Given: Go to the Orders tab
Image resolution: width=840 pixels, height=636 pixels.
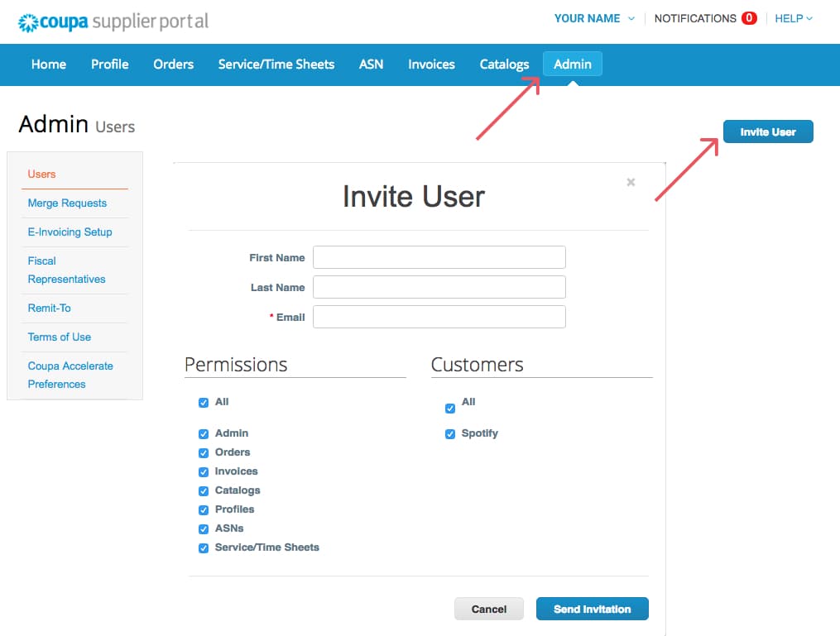Looking at the screenshot, I should tap(173, 65).
